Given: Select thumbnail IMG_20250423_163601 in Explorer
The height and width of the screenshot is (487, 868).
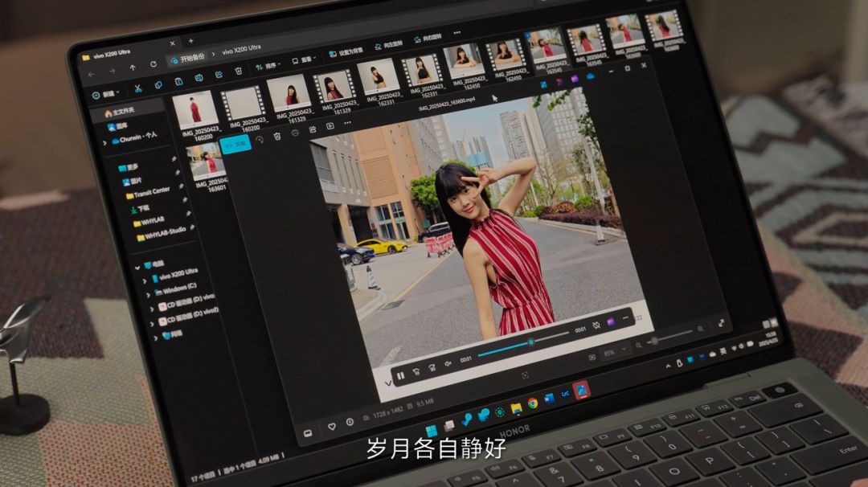Looking at the screenshot, I should tap(207, 167).
